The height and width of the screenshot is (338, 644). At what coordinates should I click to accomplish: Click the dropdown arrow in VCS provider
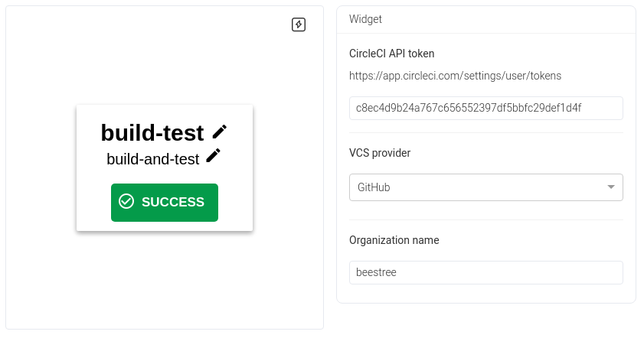click(x=610, y=187)
